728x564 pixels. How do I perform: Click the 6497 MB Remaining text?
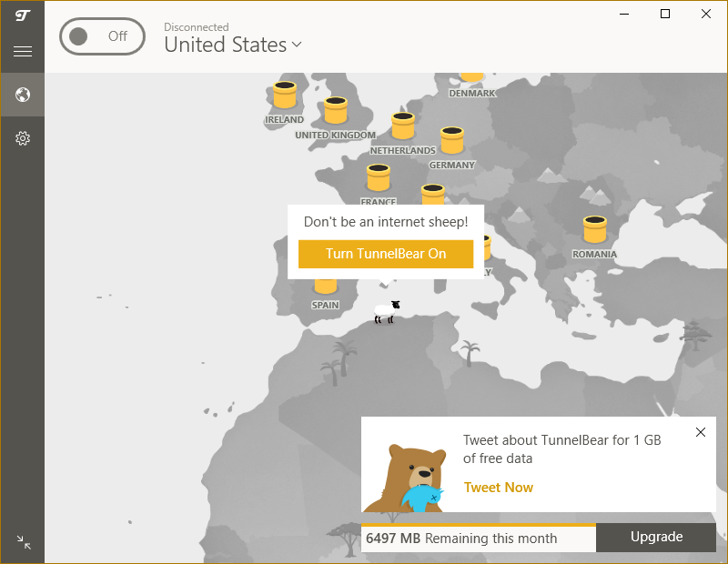point(461,539)
